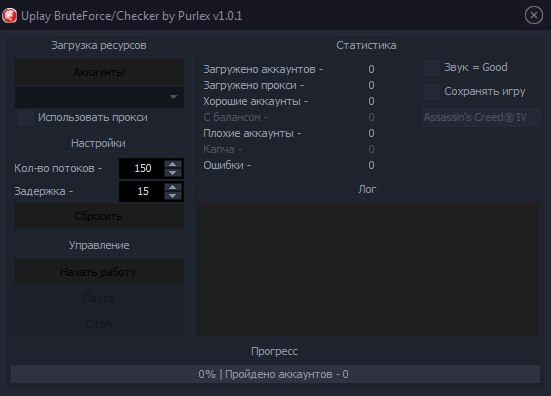Click the Стоп button
This screenshot has height=396, width=551.
(99, 324)
